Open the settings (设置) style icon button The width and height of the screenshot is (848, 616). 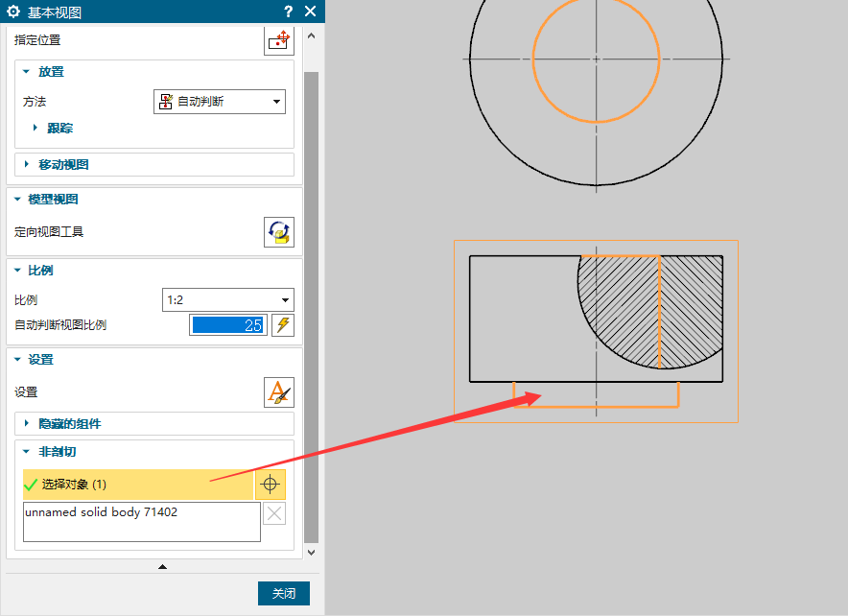pyautogui.click(x=279, y=392)
